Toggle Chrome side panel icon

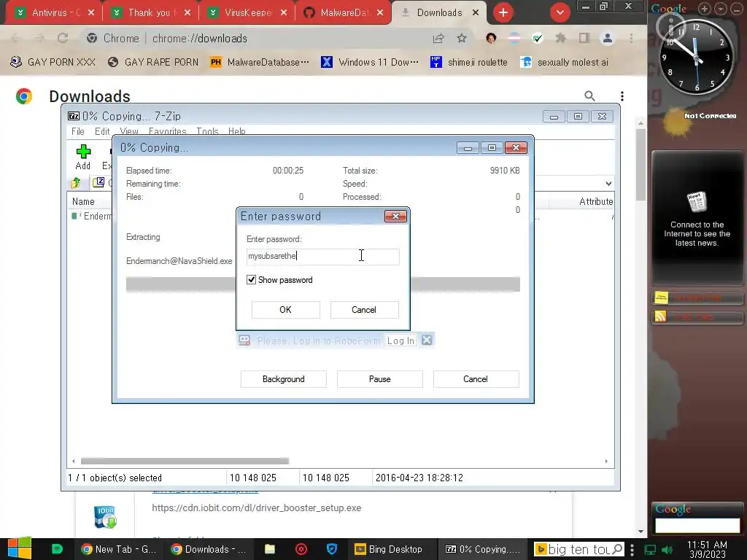coord(584,38)
